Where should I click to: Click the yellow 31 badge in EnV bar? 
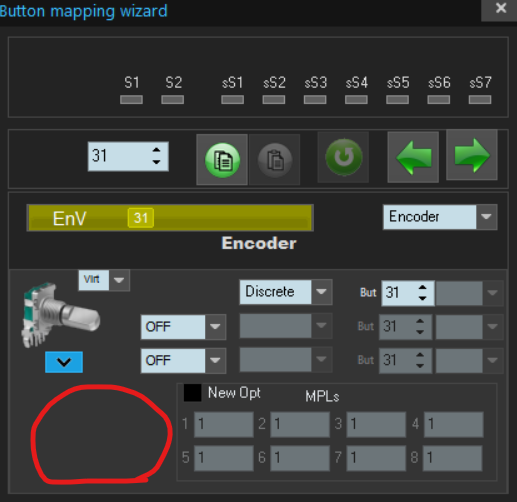[141, 218]
